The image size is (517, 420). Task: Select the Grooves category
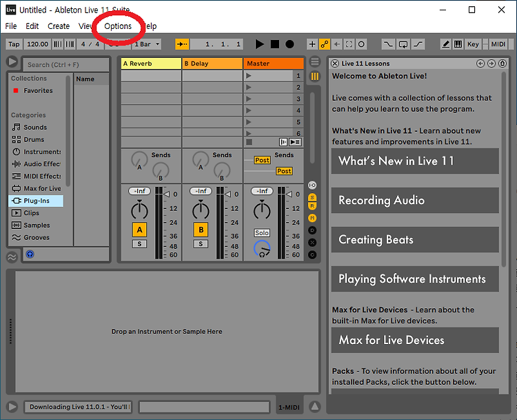(x=37, y=237)
